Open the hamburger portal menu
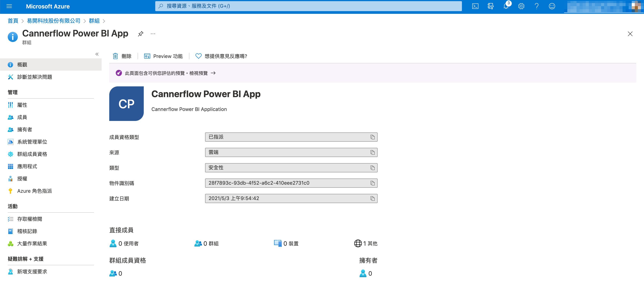The height and width of the screenshot is (286, 644). click(9, 6)
